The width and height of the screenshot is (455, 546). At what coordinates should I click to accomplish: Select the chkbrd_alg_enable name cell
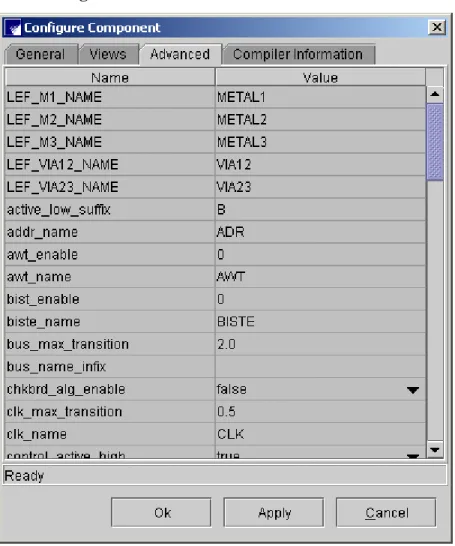coord(110,389)
